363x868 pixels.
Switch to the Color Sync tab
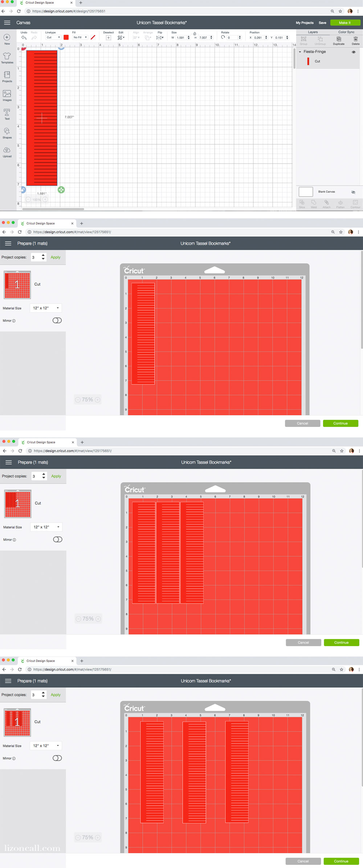point(346,32)
